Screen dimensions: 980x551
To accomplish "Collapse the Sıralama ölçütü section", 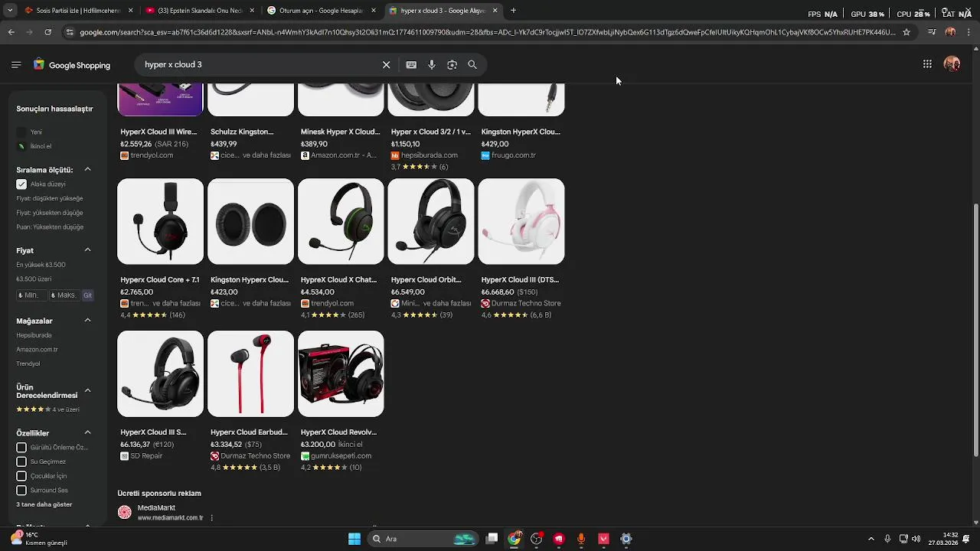I will click(87, 169).
